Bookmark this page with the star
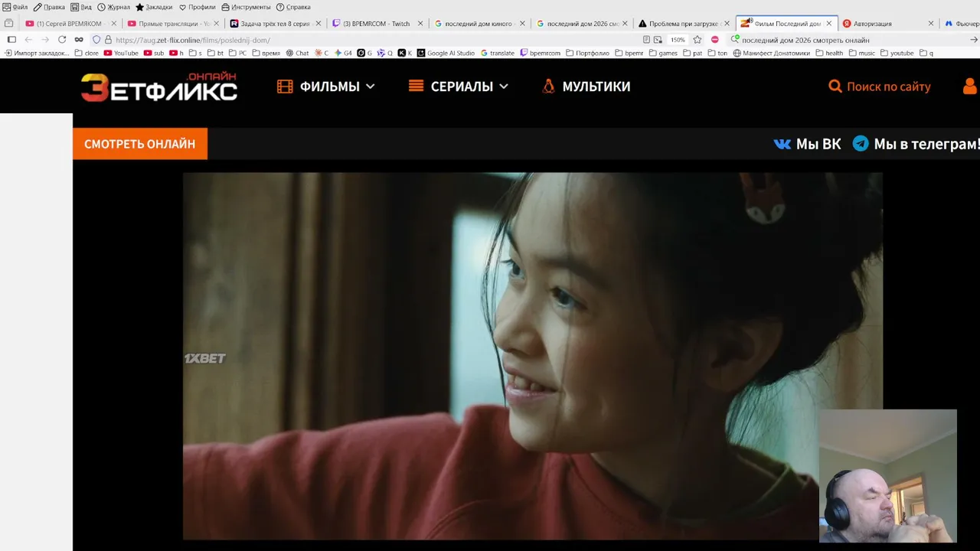 [x=697, y=40]
